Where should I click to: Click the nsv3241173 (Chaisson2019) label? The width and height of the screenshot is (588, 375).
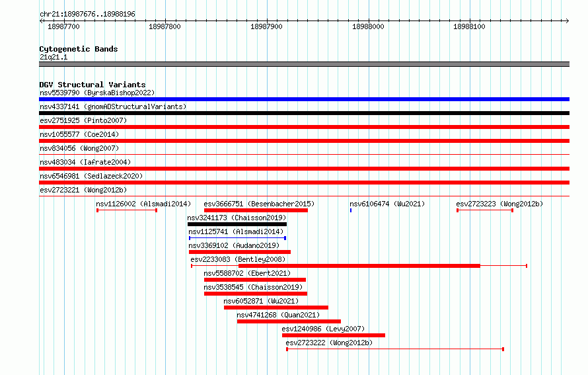(237, 218)
